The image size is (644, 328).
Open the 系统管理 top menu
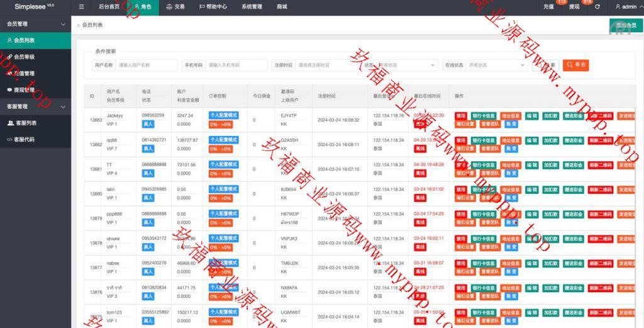(252, 7)
